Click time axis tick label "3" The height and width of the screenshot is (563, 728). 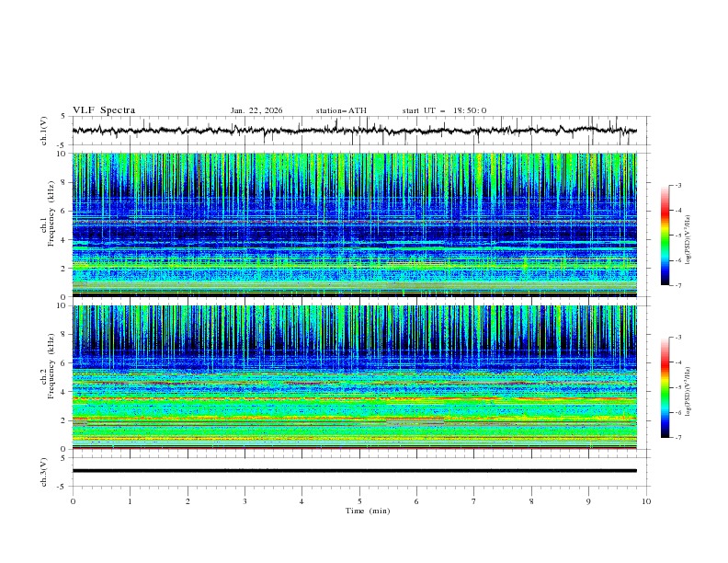tap(245, 501)
